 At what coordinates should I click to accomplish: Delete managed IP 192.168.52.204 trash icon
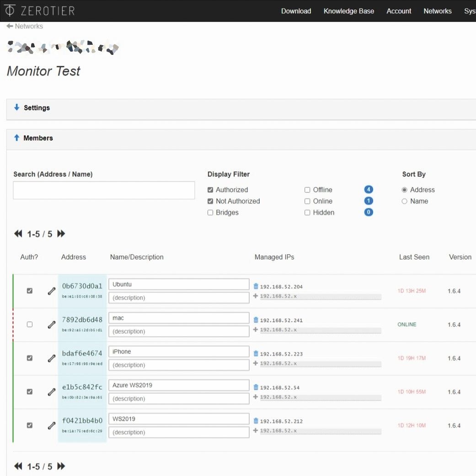tap(256, 286)
